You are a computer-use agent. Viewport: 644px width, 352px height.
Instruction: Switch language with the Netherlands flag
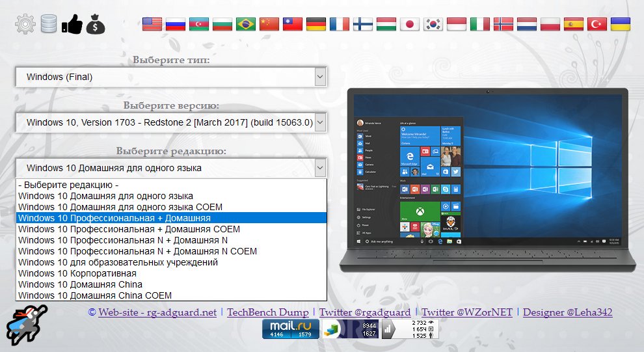coord(526,24)
